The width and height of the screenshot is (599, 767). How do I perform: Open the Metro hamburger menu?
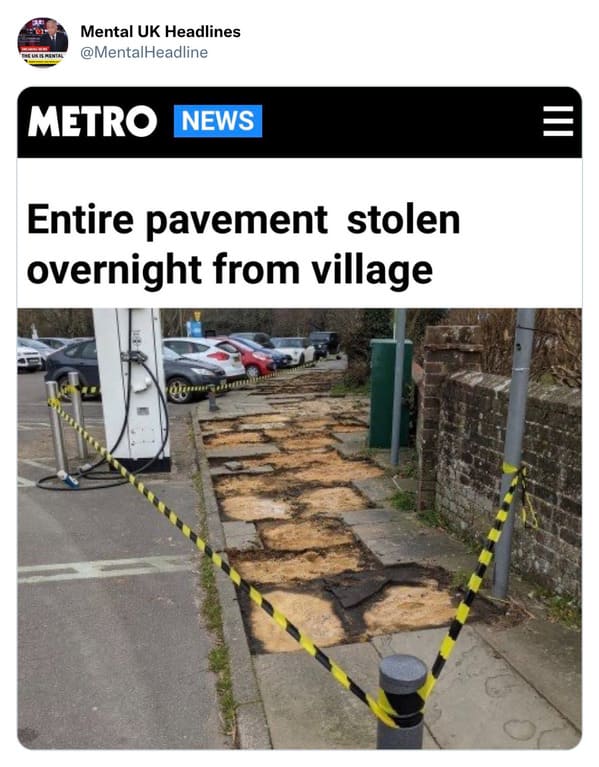coord(558,121)
